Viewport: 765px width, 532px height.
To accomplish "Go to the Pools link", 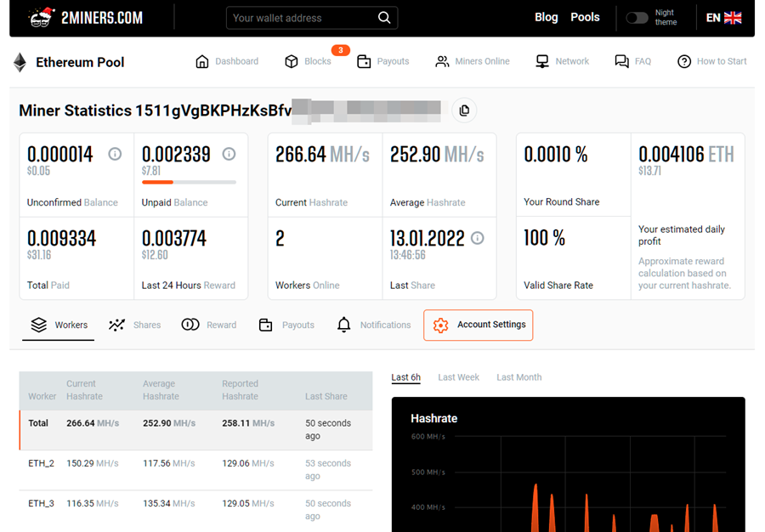I will 585,17.
